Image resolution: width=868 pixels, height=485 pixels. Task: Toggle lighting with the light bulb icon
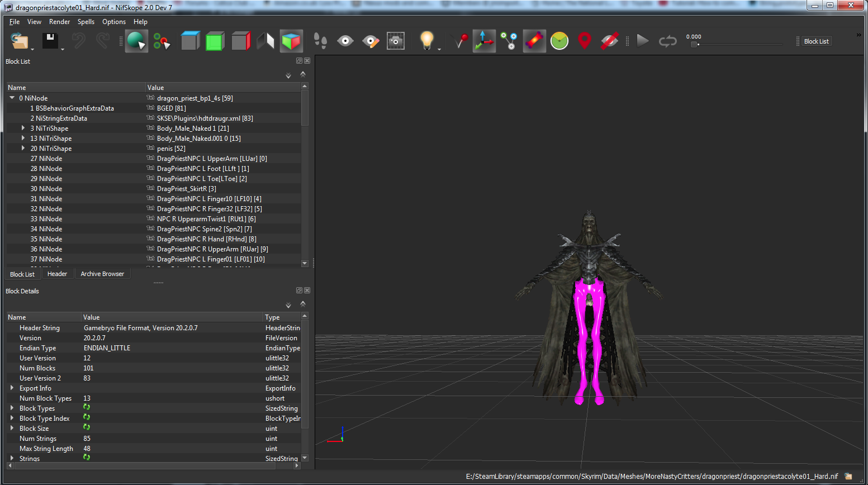[426, 40]
